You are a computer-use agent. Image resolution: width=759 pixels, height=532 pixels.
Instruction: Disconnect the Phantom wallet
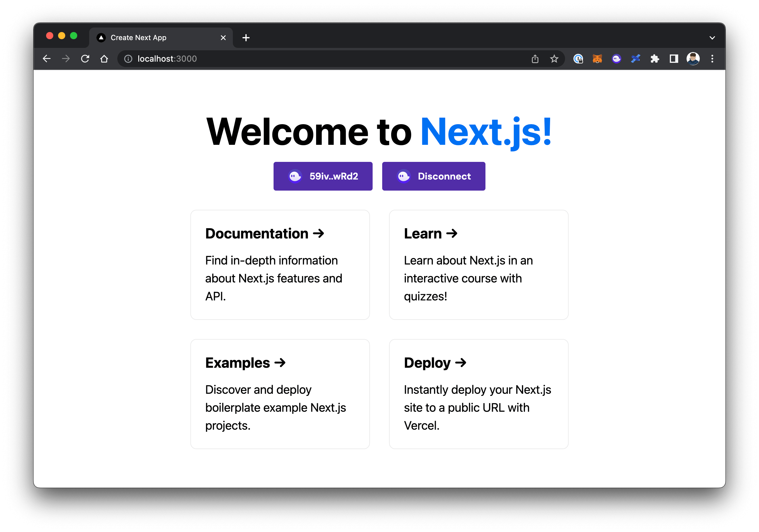(434, 176)
